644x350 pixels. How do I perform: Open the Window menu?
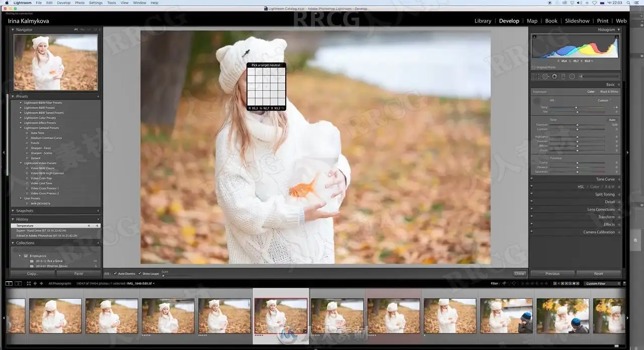click(x=139, y=3)
